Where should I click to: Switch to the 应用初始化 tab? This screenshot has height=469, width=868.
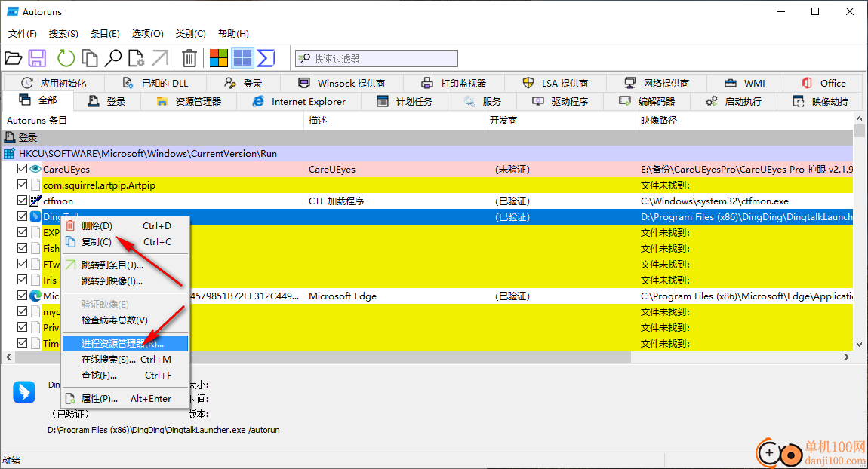tap(54, 83)
